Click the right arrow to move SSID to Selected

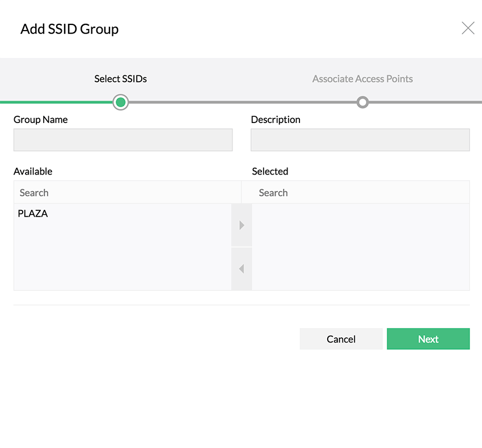pyautogui.click(x=242, y=225)
